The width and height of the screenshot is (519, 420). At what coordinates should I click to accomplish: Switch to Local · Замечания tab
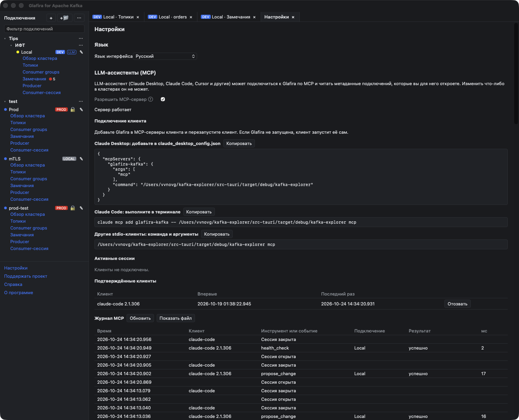click(228, 17)
